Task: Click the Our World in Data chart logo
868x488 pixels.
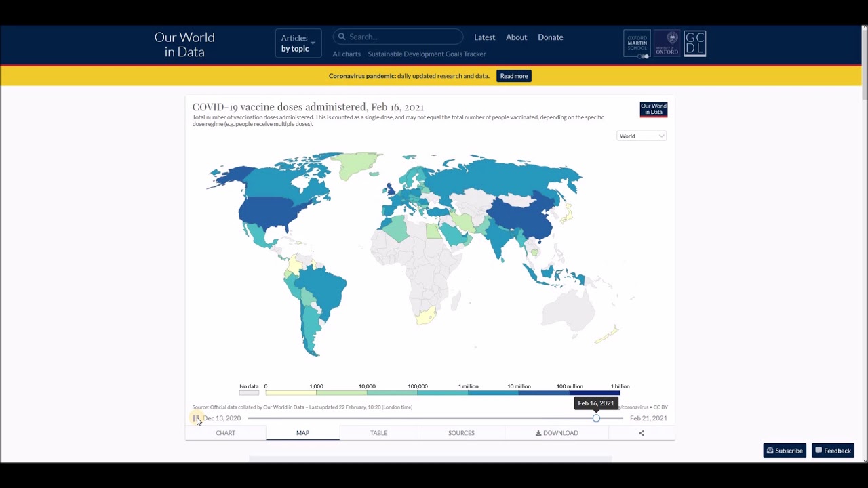Action: coord(653,109)
